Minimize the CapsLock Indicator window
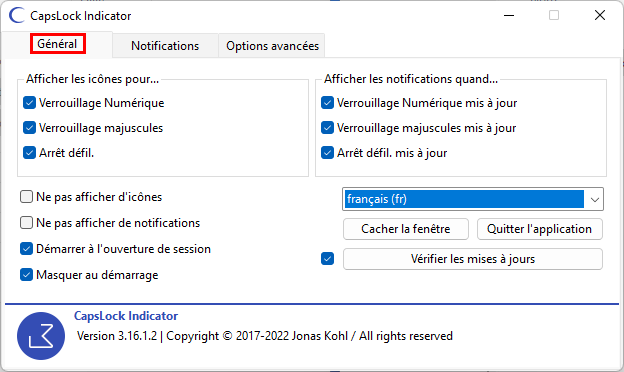624x372 pixels. coord(509,16)
